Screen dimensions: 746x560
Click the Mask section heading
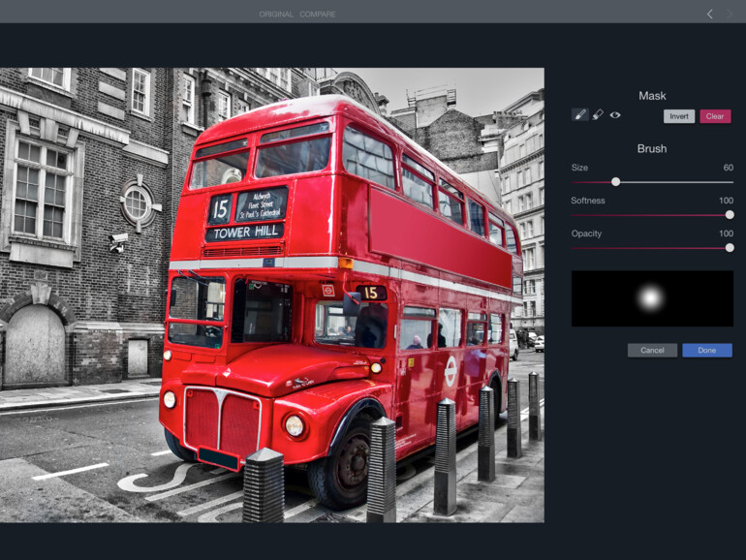click(x=652, y=96)
